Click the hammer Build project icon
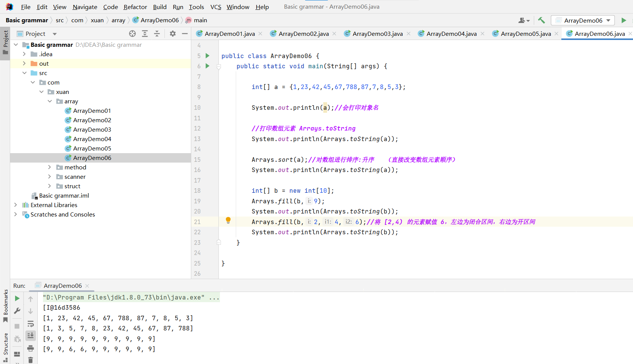Screen dimensions: 633x364 click(541, 20)
